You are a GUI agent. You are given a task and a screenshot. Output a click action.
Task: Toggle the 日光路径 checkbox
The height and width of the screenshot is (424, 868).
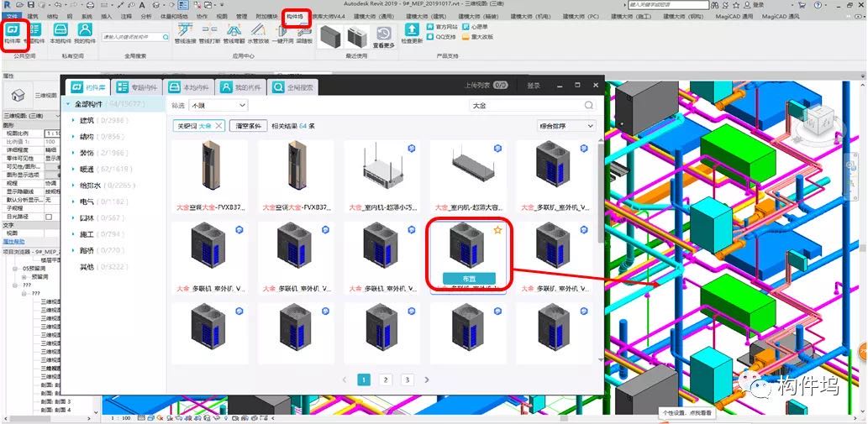click(x=49, y=217)
